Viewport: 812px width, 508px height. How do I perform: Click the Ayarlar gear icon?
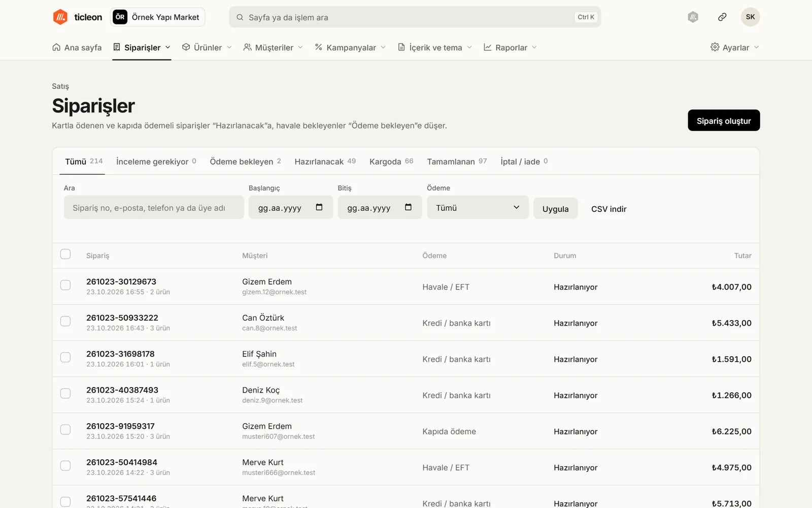click(x=715, y=47)
